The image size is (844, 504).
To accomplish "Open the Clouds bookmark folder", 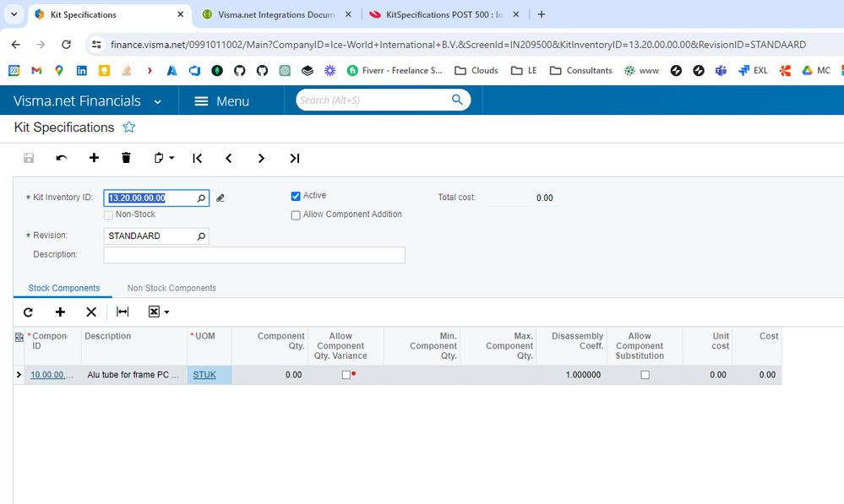I will click(476, 70).
